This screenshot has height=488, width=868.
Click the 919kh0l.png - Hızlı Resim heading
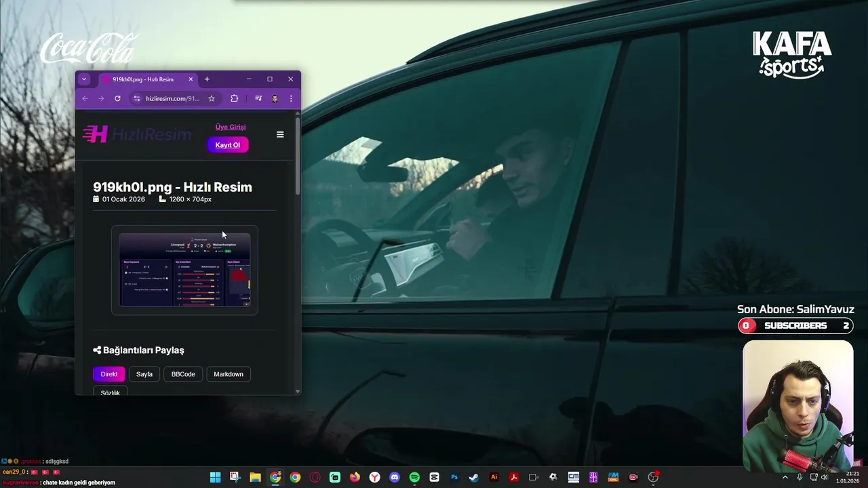172,187
